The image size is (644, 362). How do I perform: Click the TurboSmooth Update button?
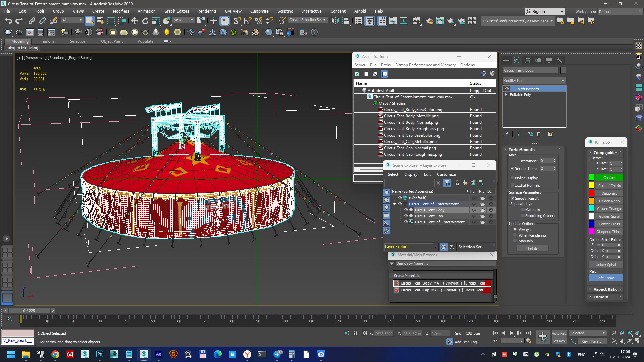click(532, 249)
